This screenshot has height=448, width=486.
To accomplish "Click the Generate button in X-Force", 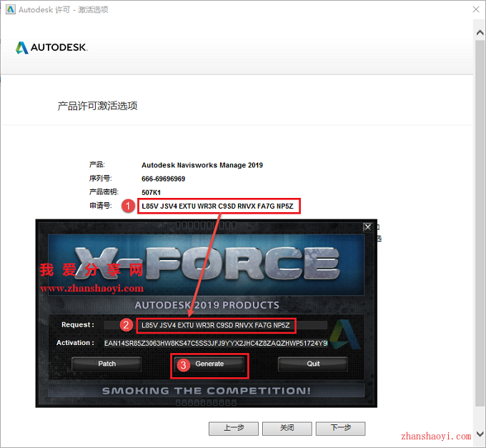I will coord(209,364).
